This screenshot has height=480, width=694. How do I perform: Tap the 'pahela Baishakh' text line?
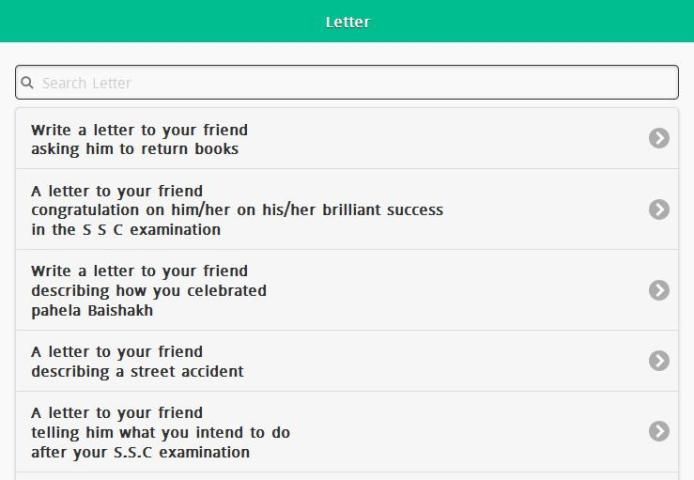coord(92,310)
